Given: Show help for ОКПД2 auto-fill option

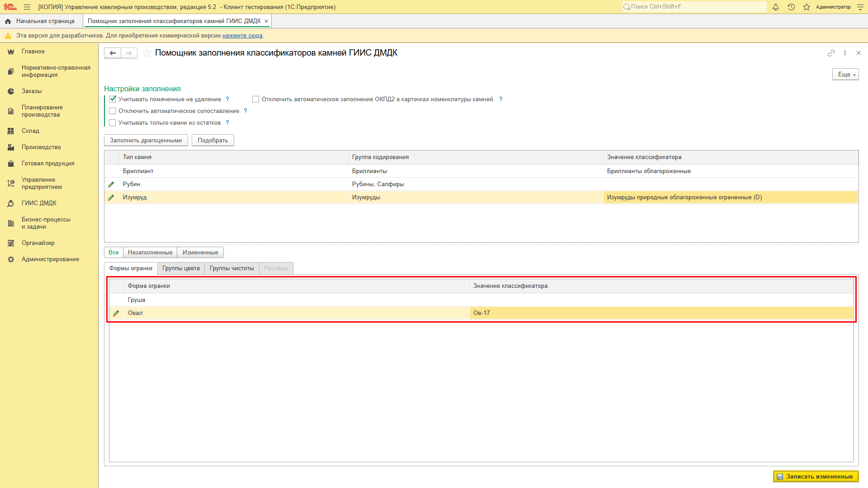Looking at the screenshot, I should pyautogui.click(x=501, y=99).
